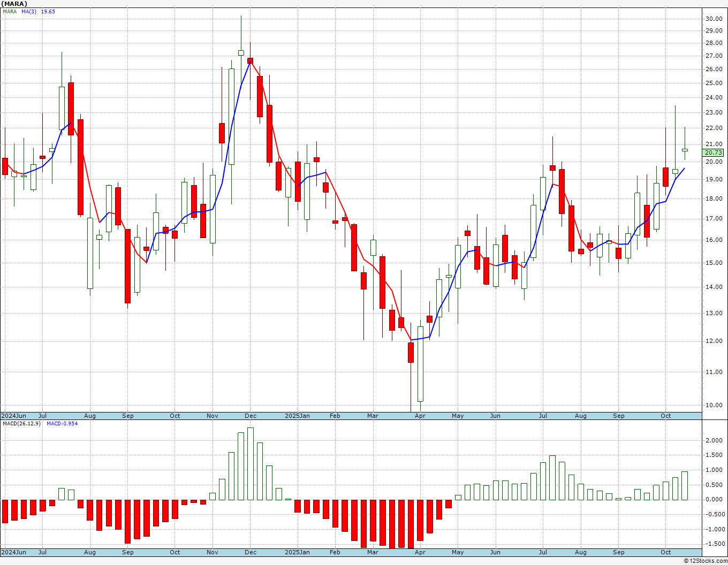Click the 30.00 price axis label
728x565 pixels.
click(x=714, y=19)
